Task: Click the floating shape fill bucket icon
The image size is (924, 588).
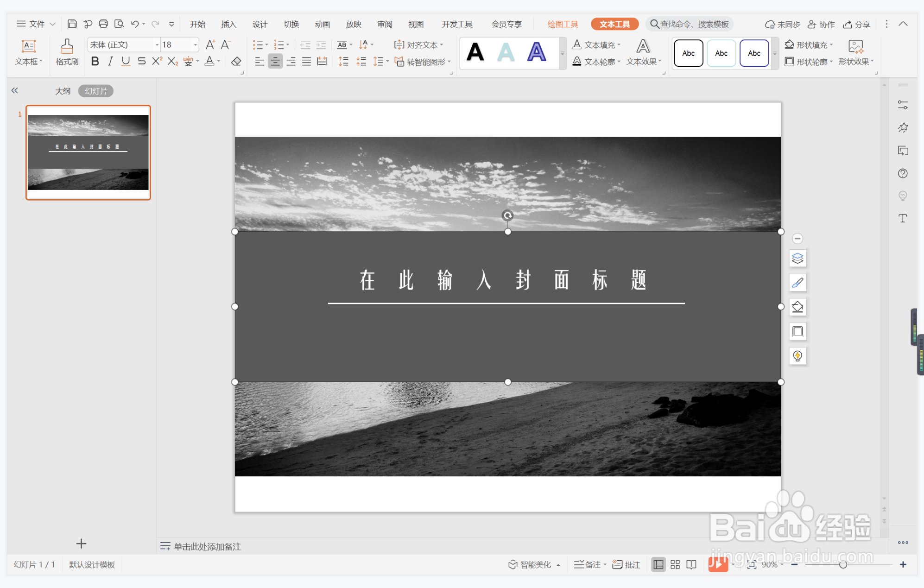Action: coord(797,307)
